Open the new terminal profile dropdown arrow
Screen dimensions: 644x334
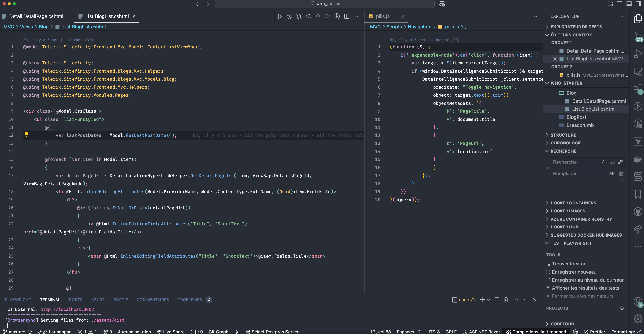coord(489,300)
